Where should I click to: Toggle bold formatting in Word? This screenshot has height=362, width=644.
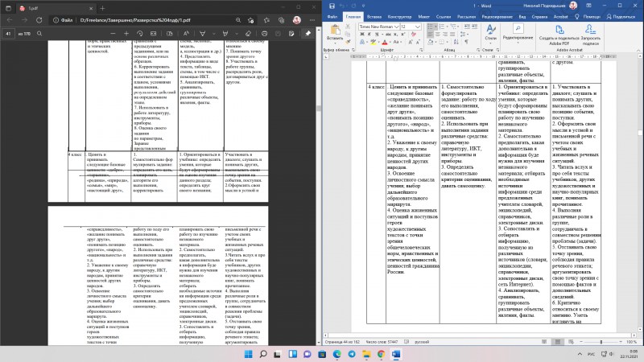click(361, 34)
